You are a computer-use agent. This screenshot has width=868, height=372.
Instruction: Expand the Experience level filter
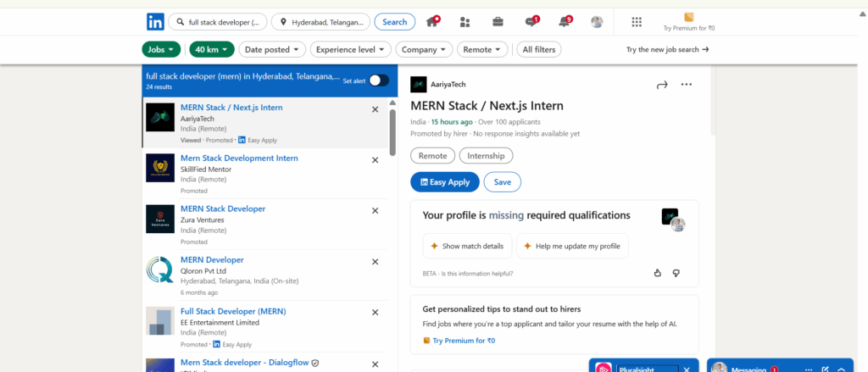coord(352,50)
